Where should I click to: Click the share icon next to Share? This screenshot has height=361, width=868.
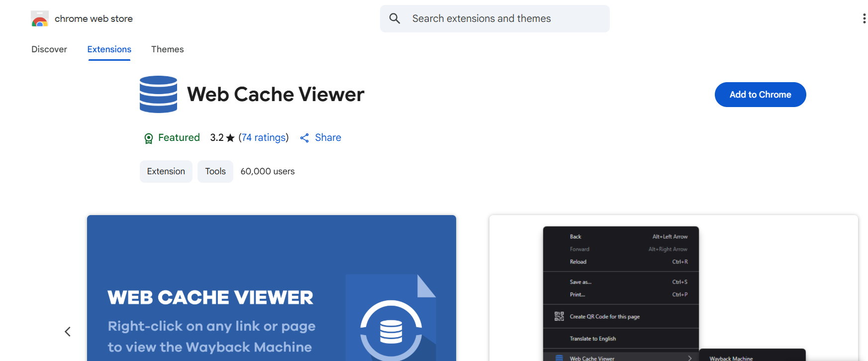(x=304, y=138)
